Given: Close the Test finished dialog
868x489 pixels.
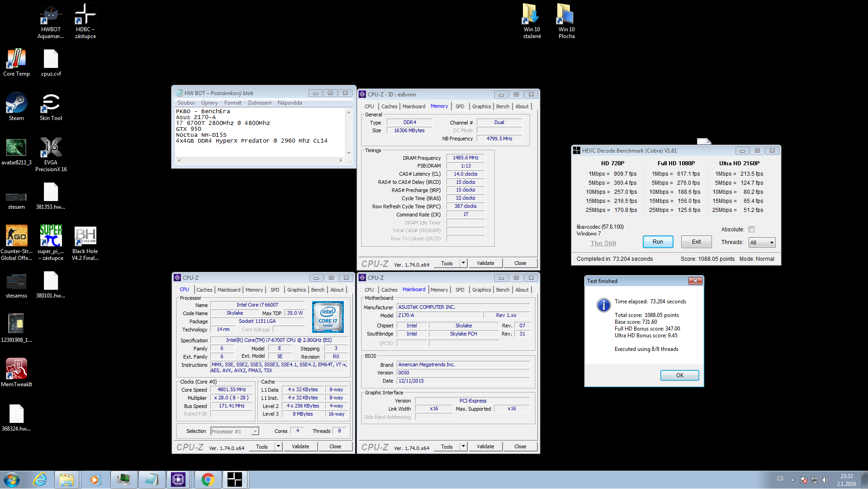Looking at the screenshot, I should [695, 281].
